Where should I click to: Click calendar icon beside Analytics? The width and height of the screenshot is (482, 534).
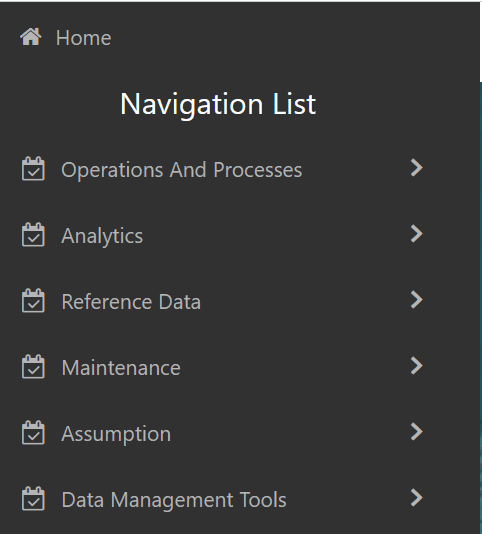[33, 234]
